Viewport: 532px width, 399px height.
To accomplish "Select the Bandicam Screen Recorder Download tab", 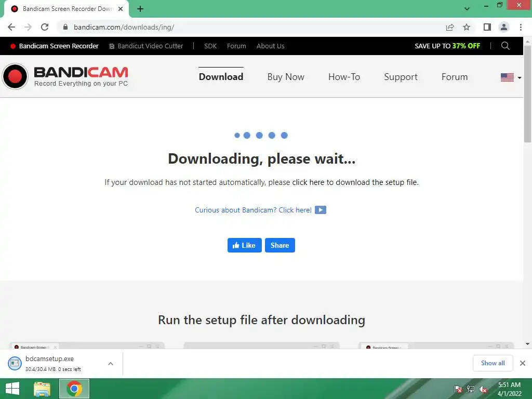I will click(66, 9).
